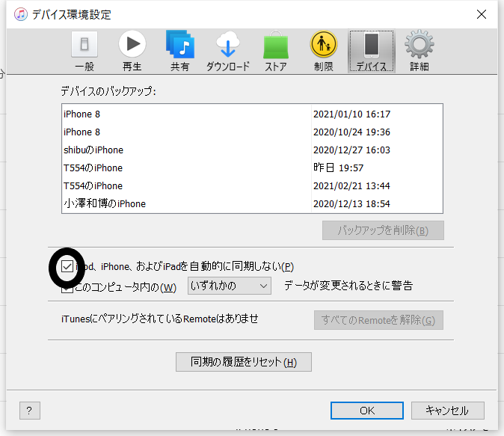The width and height of the screenshot is (504, 436).
Task: Click the バックアップを削除 button
Action: pyautogui.click(x=383, y=230)
